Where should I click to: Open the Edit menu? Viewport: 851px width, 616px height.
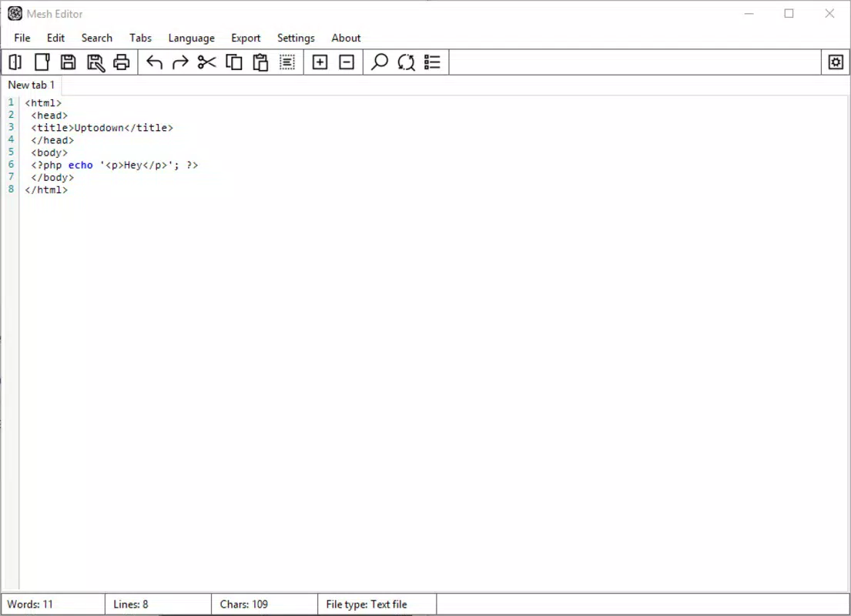(x=55, y=38)
